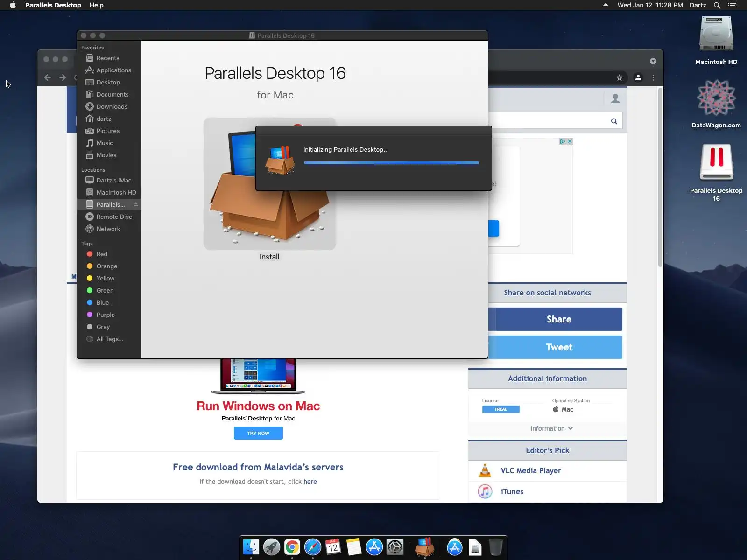Bookmark this page with the star icon

[620, 77]
